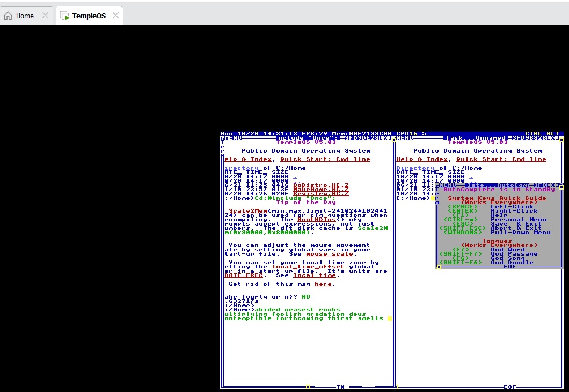569x392 pixels.
Task: Click the yellow cursor after C:/Home> prompt
Action: tap(433, 198)
